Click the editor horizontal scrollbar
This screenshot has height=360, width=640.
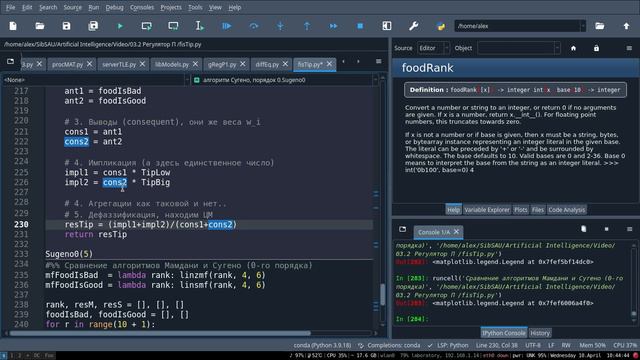(x=160, y=333)
